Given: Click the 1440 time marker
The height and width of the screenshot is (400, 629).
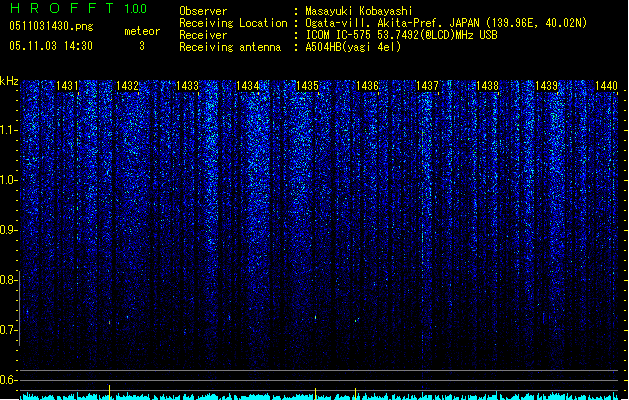Looking at the screenshot, I should tap(607, 86).
